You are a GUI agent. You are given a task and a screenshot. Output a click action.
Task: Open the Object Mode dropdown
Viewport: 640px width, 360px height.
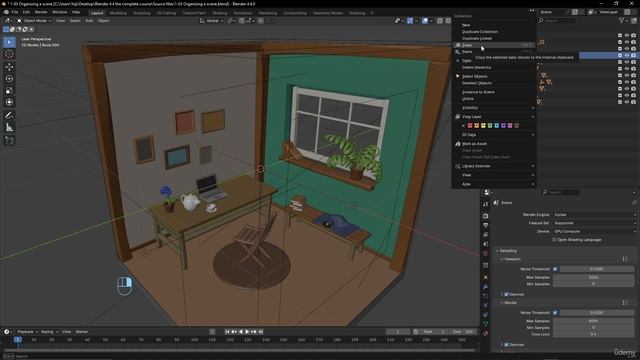(34, 20)
